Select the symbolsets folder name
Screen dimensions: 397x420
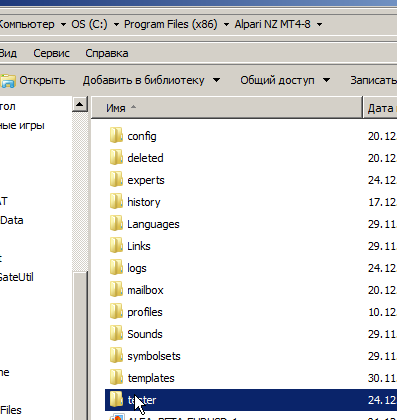tap(154, 356)
